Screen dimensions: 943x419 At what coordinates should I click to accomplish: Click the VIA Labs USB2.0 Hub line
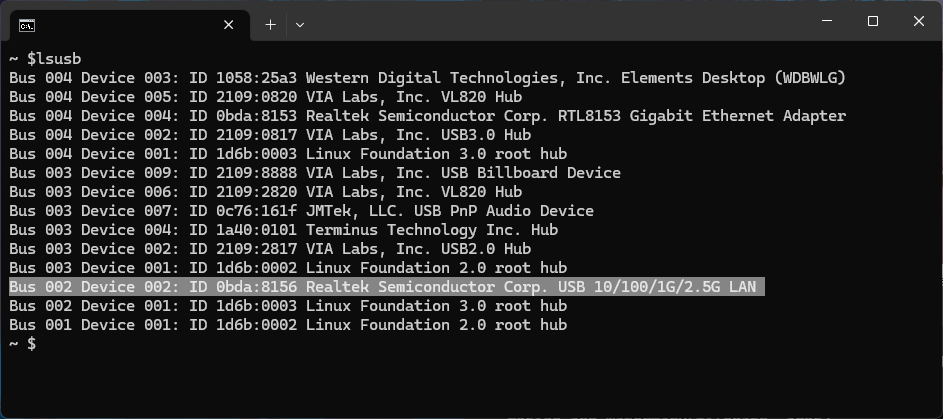pos(270,249)
